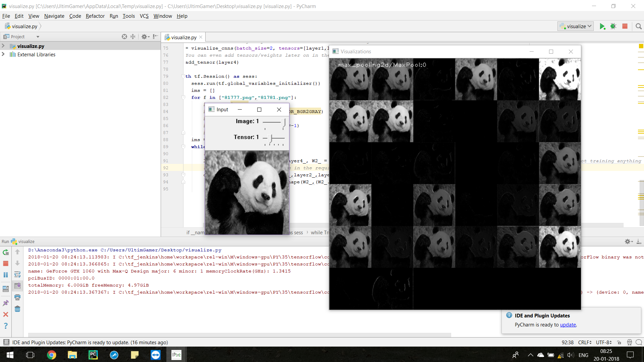Viewport: 644px width, 362px height.
Task: Click the update link in notification
Action: coord(568,324)
